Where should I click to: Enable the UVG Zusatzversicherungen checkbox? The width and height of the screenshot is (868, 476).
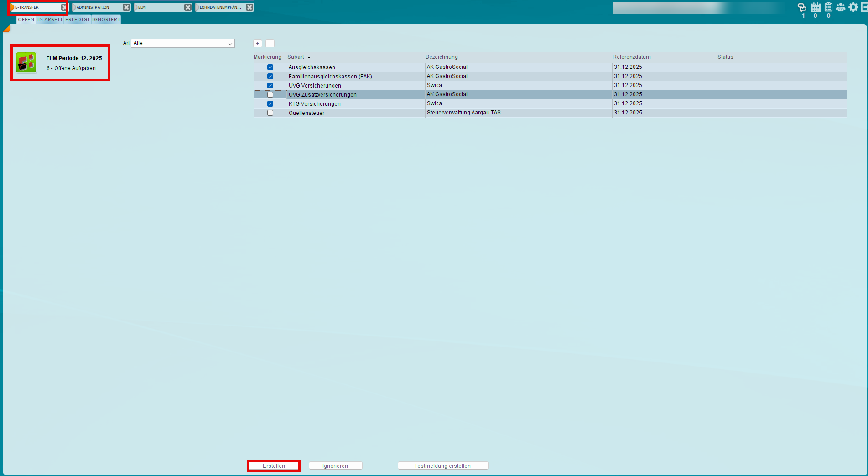click(270, 95)
